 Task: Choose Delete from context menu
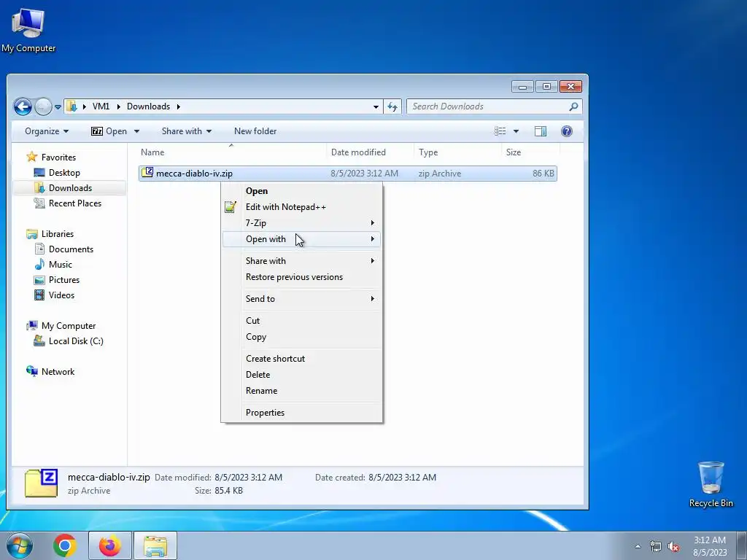tap(301, 375)
